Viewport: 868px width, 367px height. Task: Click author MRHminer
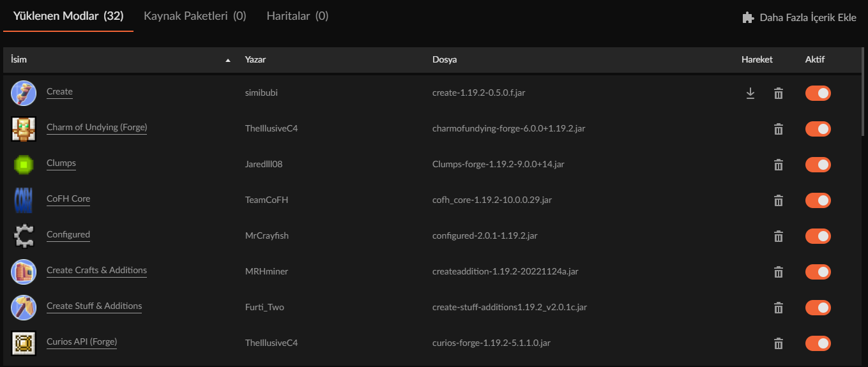coord(266,271)
